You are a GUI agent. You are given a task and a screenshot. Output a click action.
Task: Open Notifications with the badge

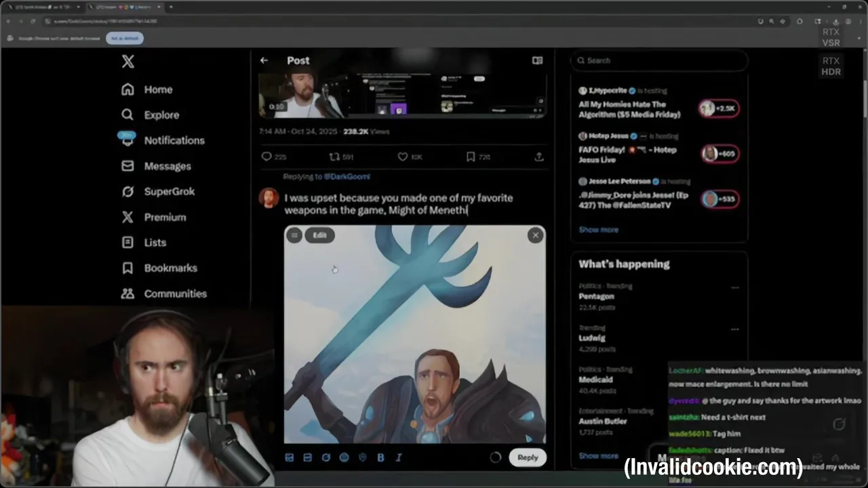tap(163, 140)
